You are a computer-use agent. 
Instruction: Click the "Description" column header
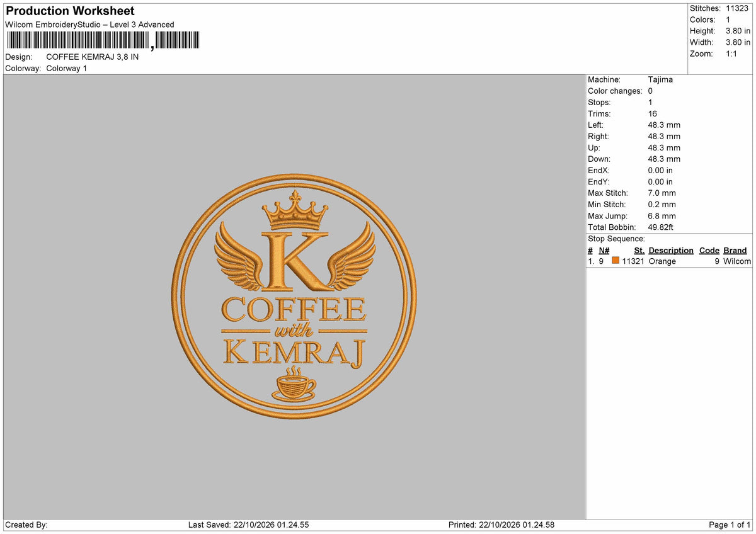[x=671, y=250]
